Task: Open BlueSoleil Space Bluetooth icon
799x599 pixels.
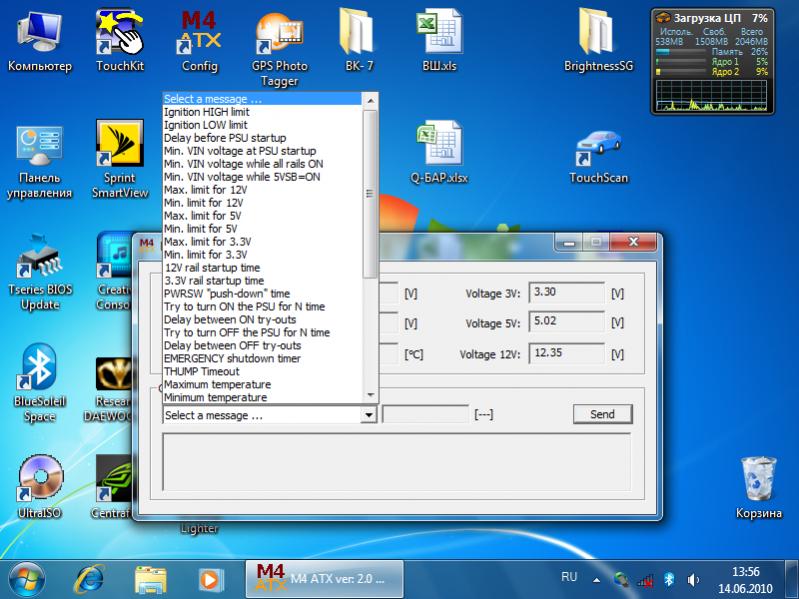Action: click(39, 372)
